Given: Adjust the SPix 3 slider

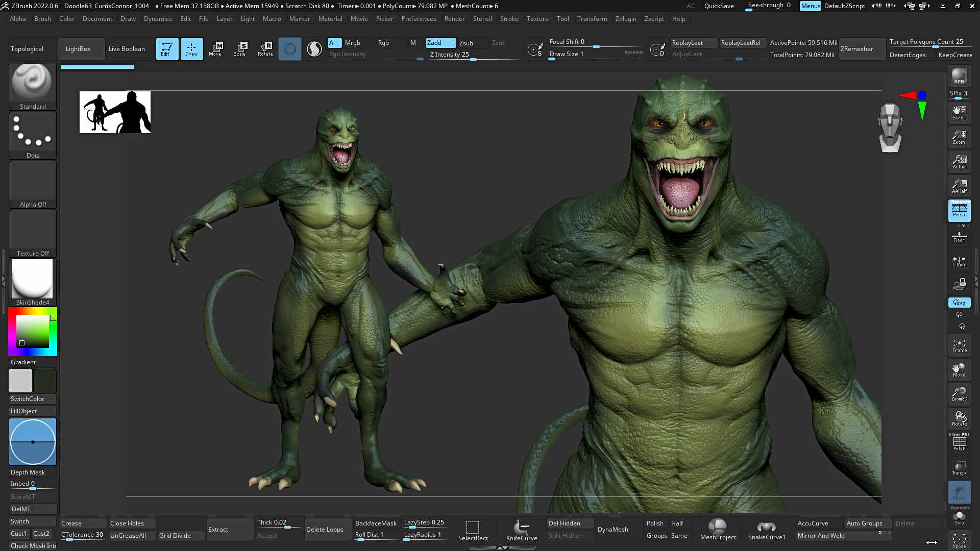Looking at the screenshot, I should tap(959, 94).
